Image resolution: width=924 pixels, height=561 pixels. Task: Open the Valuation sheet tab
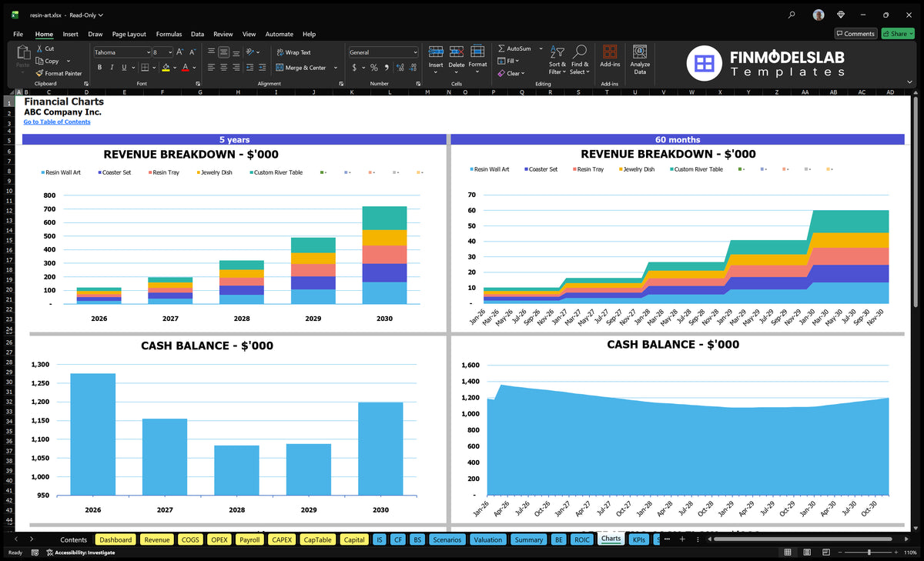tap(487, 539)
